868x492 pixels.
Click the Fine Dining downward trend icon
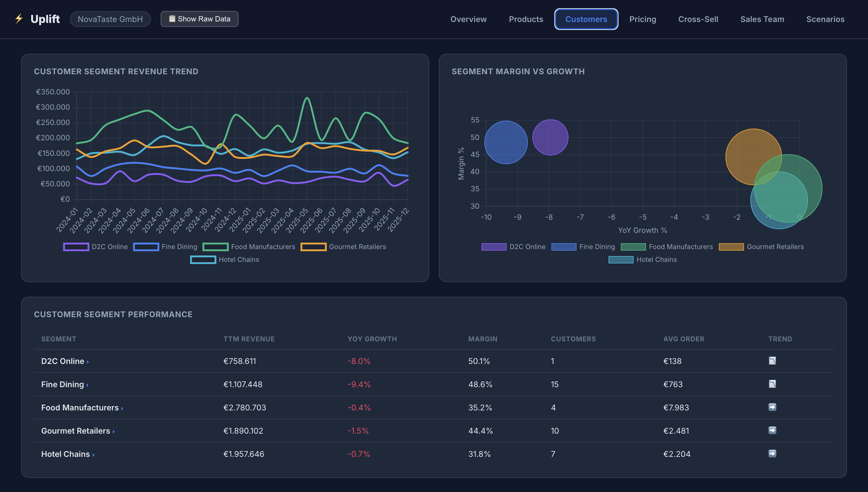[x=772, y=384]
